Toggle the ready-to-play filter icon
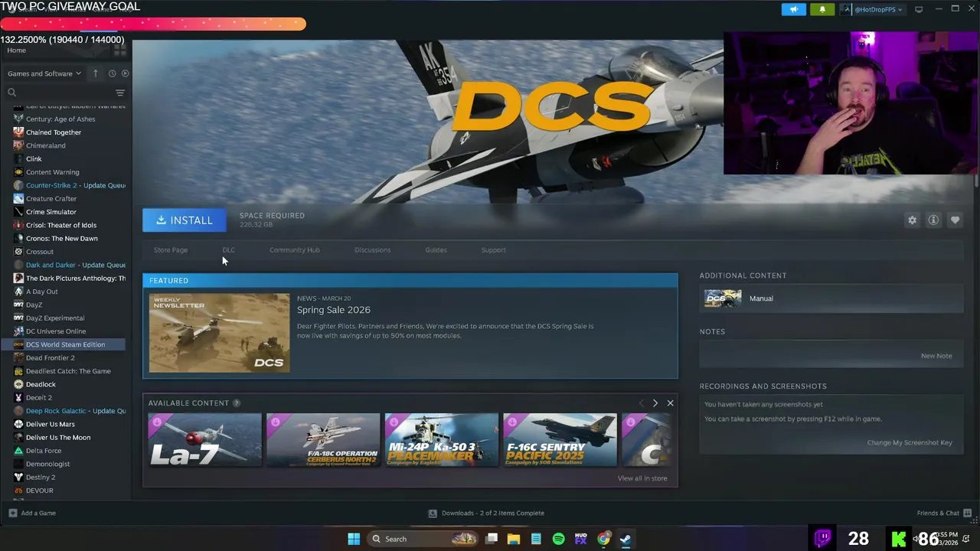 125,73
